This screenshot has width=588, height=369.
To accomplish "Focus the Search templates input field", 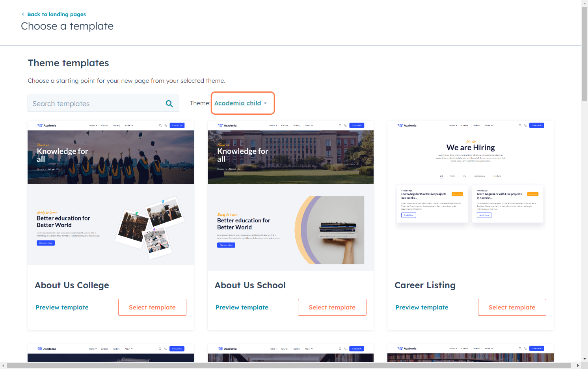I will click(x=103, y=103).
